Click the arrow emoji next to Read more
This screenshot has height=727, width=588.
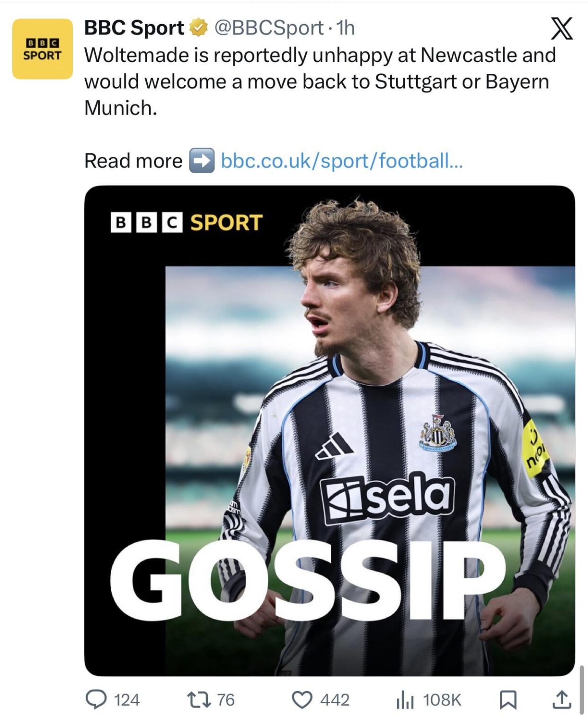click(203, 161)
